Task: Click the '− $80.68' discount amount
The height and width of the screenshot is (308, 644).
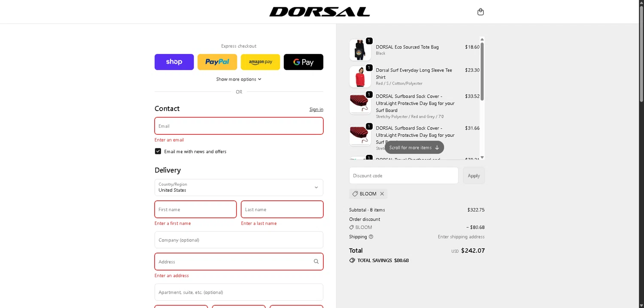Action: (x=475, y=227)
